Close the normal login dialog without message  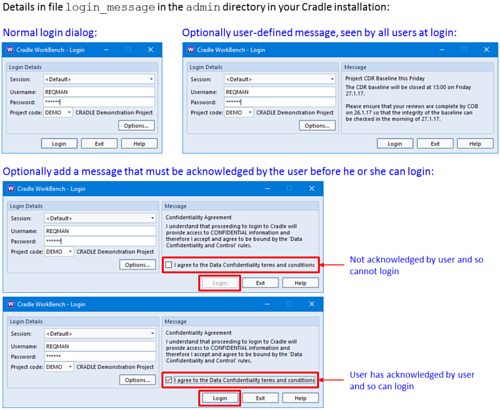[x=151, y=50]
